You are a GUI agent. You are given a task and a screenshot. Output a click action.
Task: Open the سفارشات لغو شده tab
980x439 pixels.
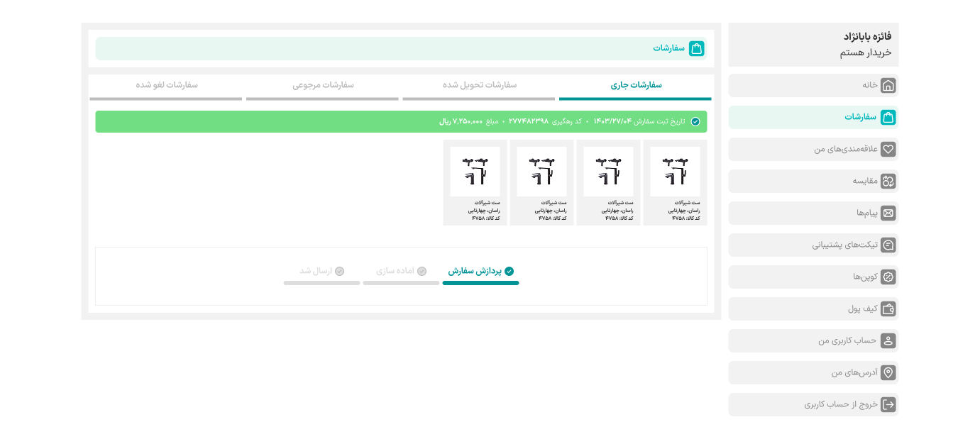pos(166,87)
